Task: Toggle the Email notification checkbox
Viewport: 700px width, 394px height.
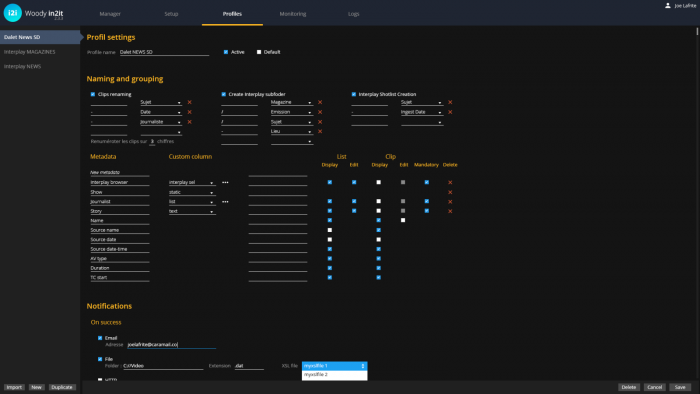Action: [x=100, y=338]
